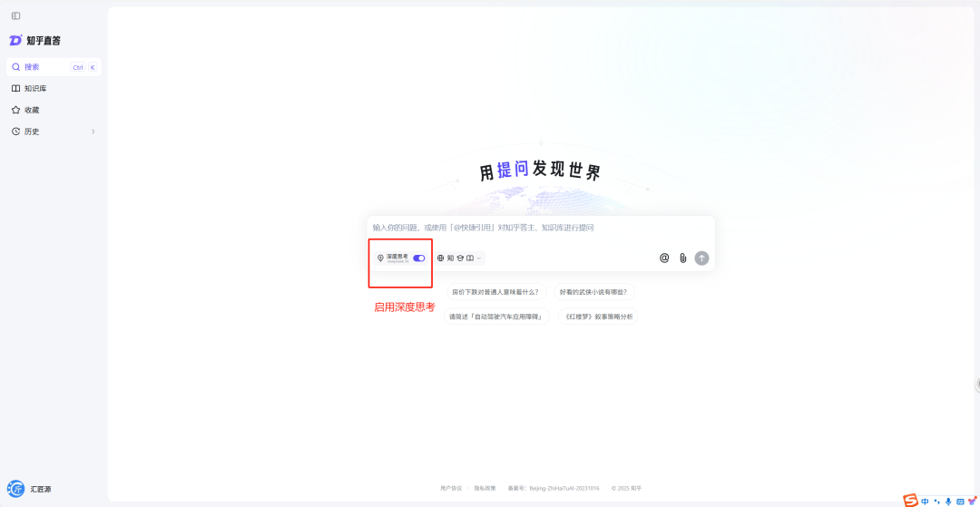This screenshot has width=980, height=507.
Task: Click the Sogou input method S icon
Action: tap(911, 501)
